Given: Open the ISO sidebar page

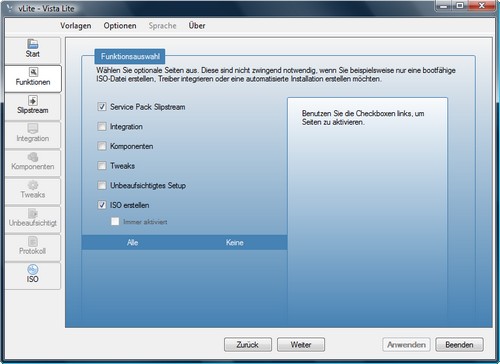Looking at the screenshot, I should (33, 275).
